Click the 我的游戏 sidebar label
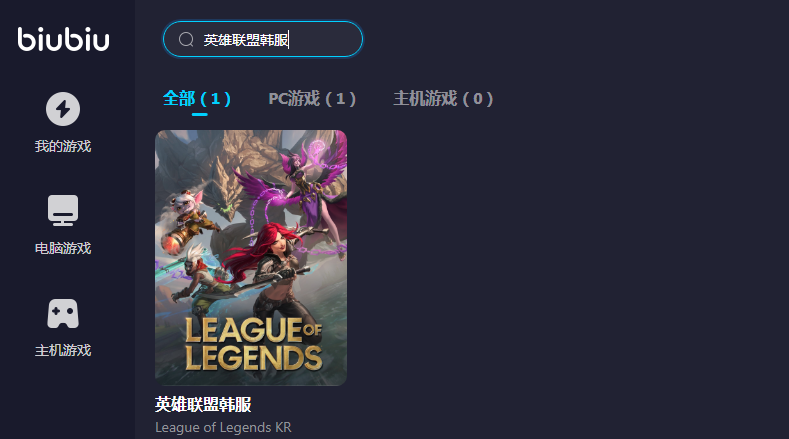The width and height of the screenshot is (789, 439). point(63,147)
